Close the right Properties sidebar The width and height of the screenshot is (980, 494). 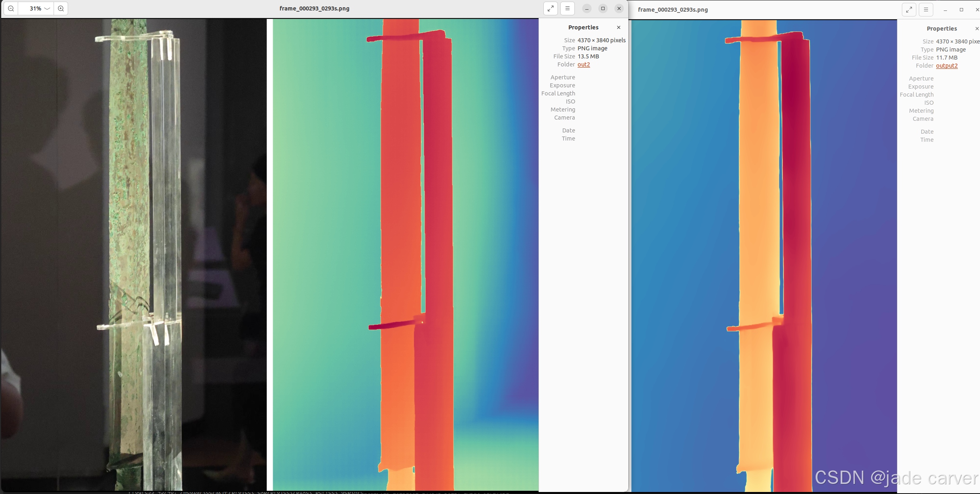coord(977,29)
